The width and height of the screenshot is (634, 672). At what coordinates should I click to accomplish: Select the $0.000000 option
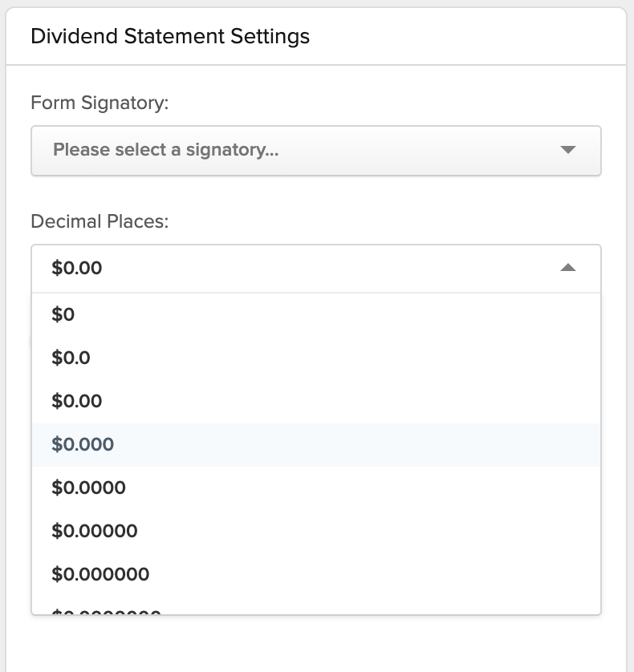(x=316, y=574)
